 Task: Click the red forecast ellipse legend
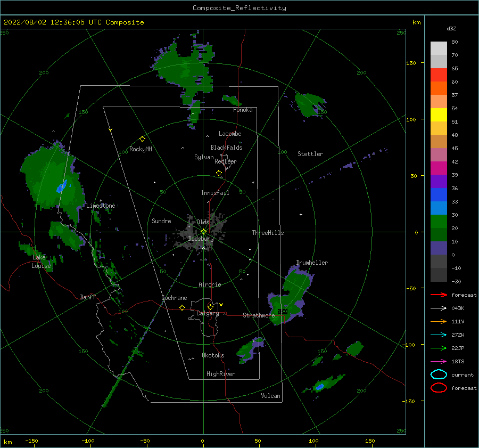click(439, 388)
